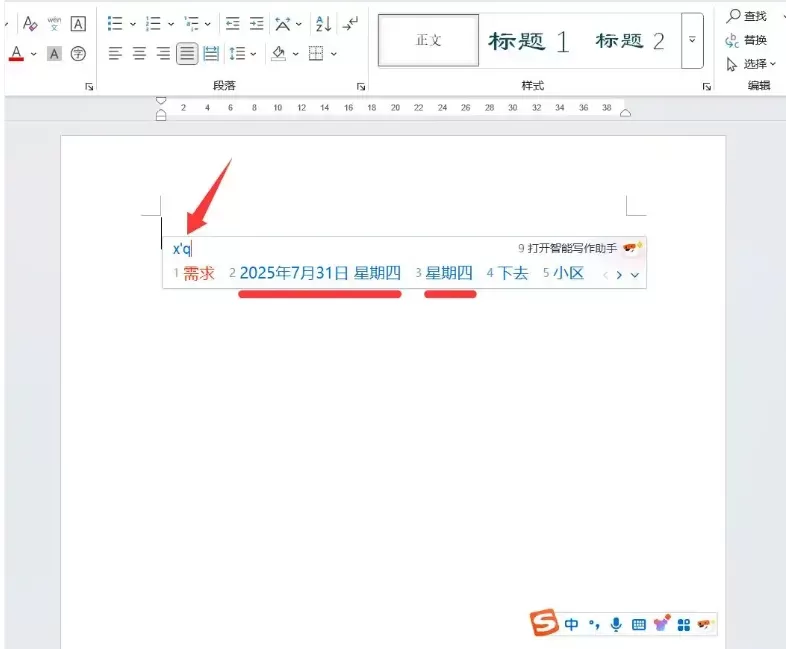
Task: Choose candidate 5 小区
Action: coord(563,273)
